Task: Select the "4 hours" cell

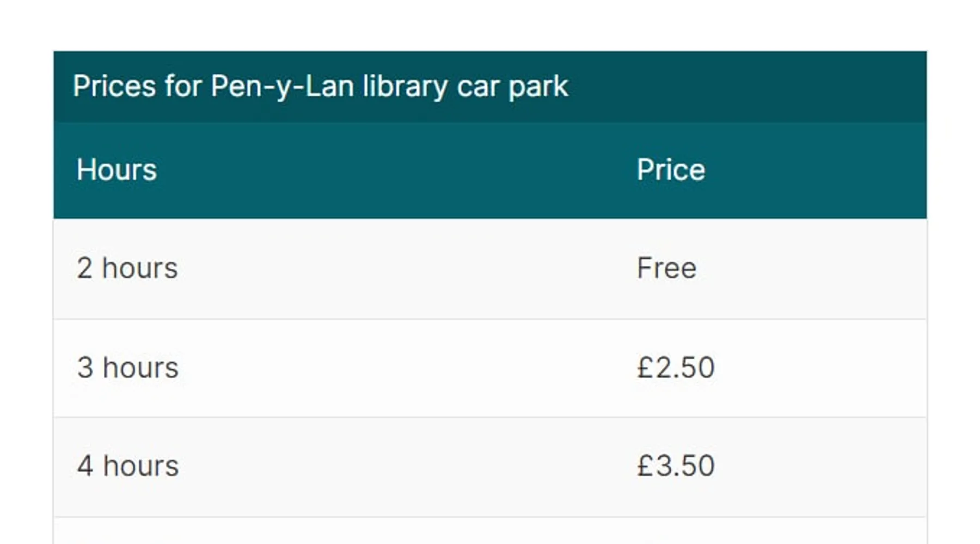Action: click(127, 466)
